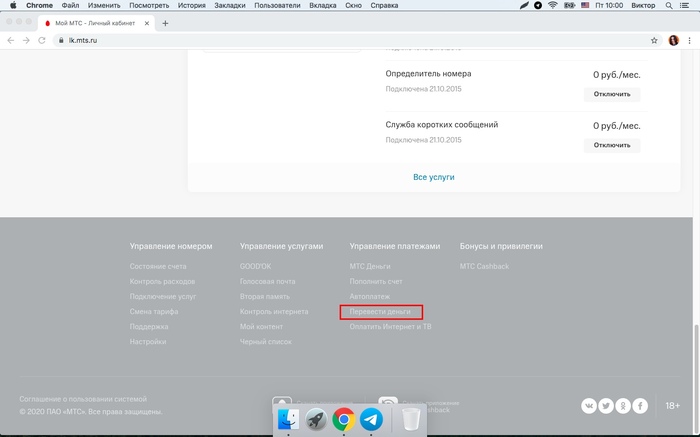Open a new tab with plus button
Screen dimensions: 700x437
pos(165,23)
